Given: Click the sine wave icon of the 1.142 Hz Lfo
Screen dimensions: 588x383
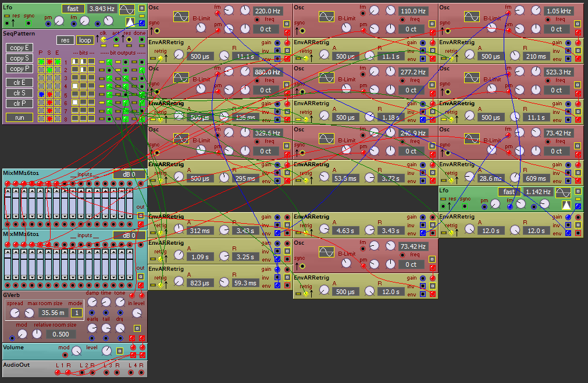Looking at the screenshot, I should [x=563, y=192].
